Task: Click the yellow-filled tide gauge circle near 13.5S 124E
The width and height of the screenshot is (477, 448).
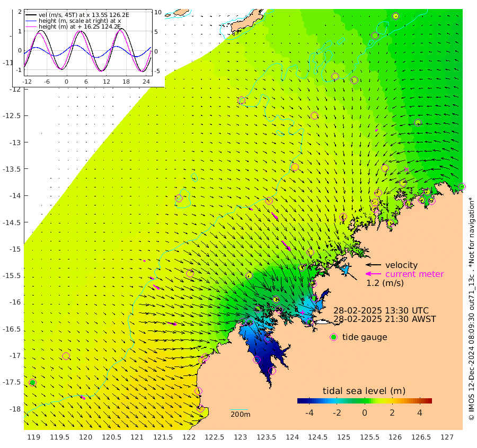Action: pos(295,167)
